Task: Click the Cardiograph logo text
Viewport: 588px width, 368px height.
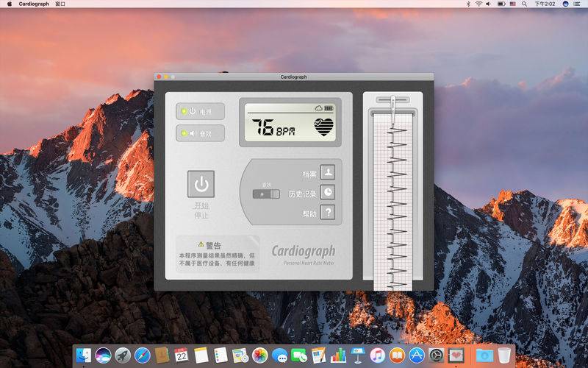Action: 304,251
